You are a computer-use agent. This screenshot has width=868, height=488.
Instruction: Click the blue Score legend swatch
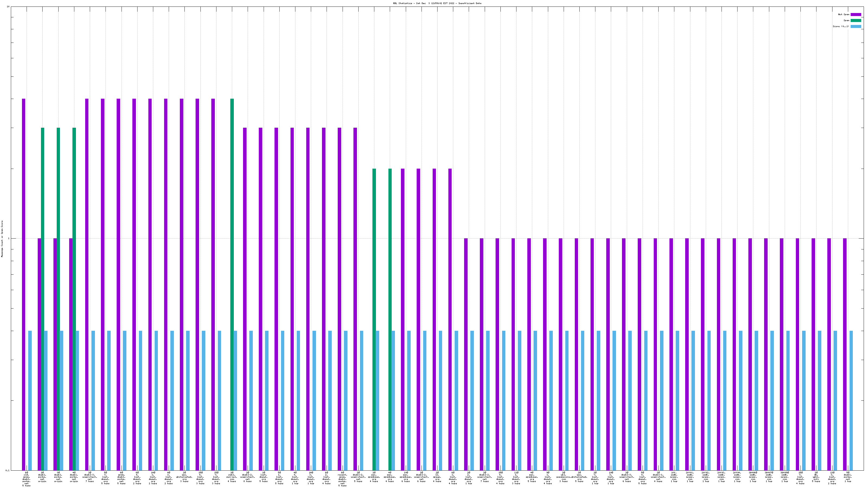(x=856, y=26)
